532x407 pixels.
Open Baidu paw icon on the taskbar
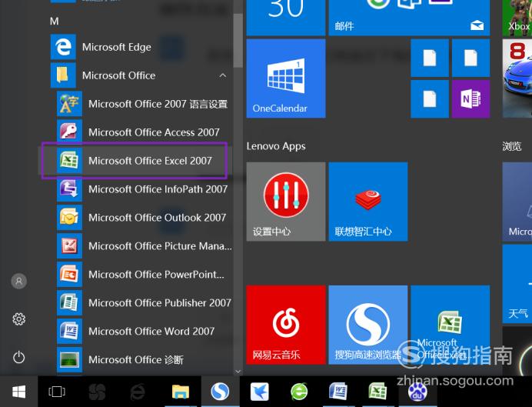coord(417,392)
